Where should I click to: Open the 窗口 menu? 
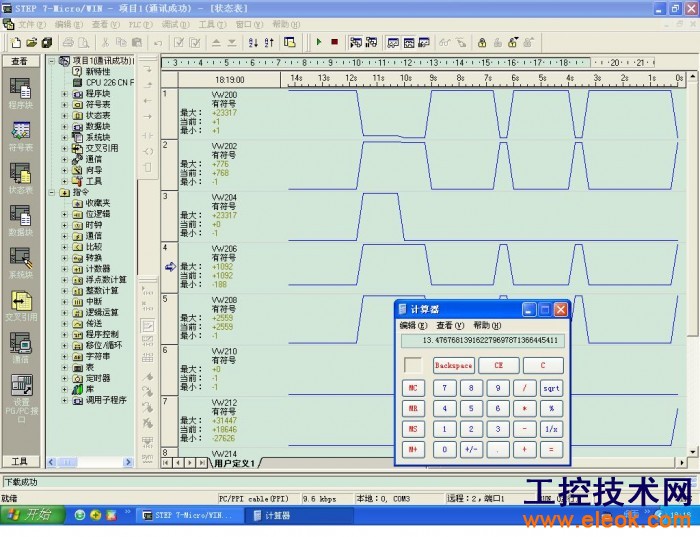(x=249, y=24)
